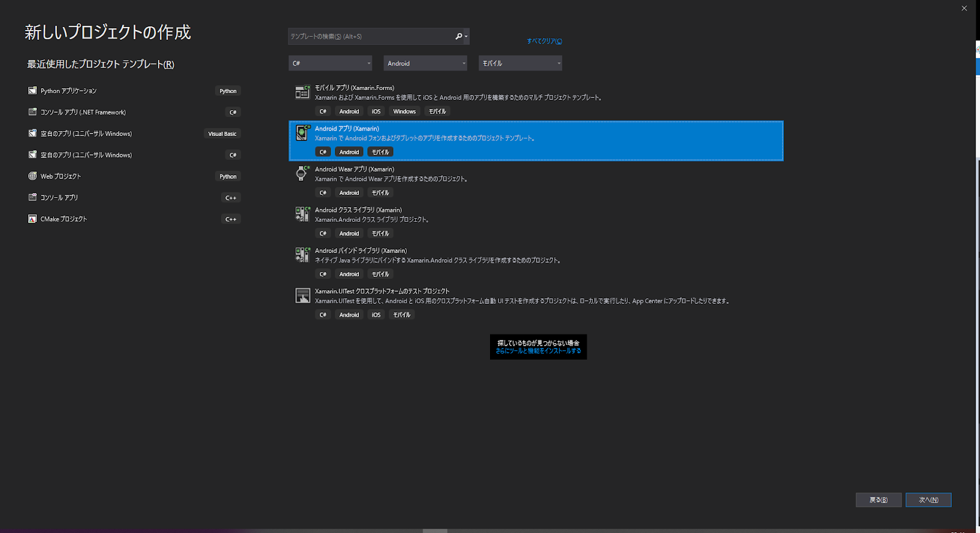This screenshot has width=980, height=533.
Task: Click Python tag beside Web プロジェクト
Action: tap(228, 176)
